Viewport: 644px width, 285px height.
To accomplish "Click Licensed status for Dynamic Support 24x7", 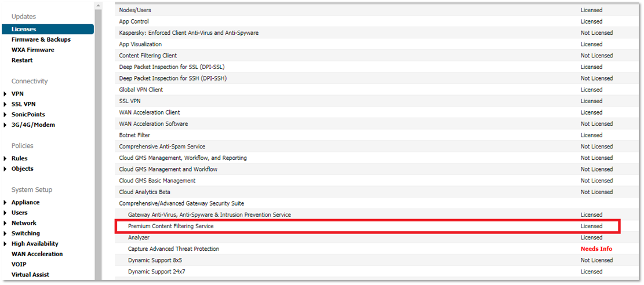I will coord(591,272).
